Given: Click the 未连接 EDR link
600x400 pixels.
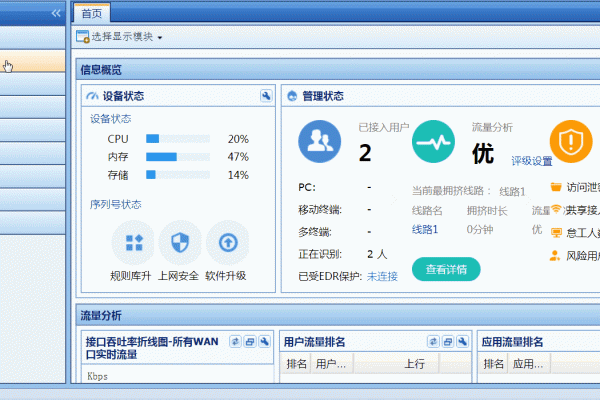Looking at the screenshot, I should click(382, 276).
